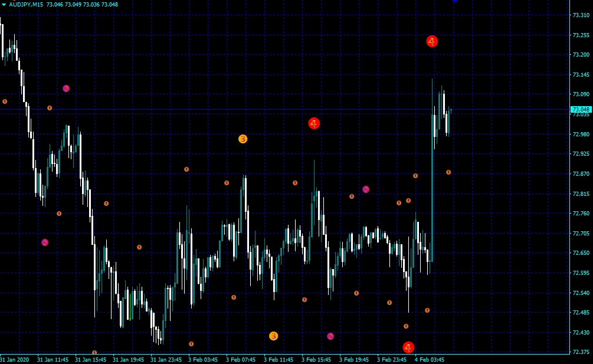This screenshot has height=364, width=593.
Task: Click the 31 Jan 23:45 time label
Action: pyautogui.click(x=166, y=359)
